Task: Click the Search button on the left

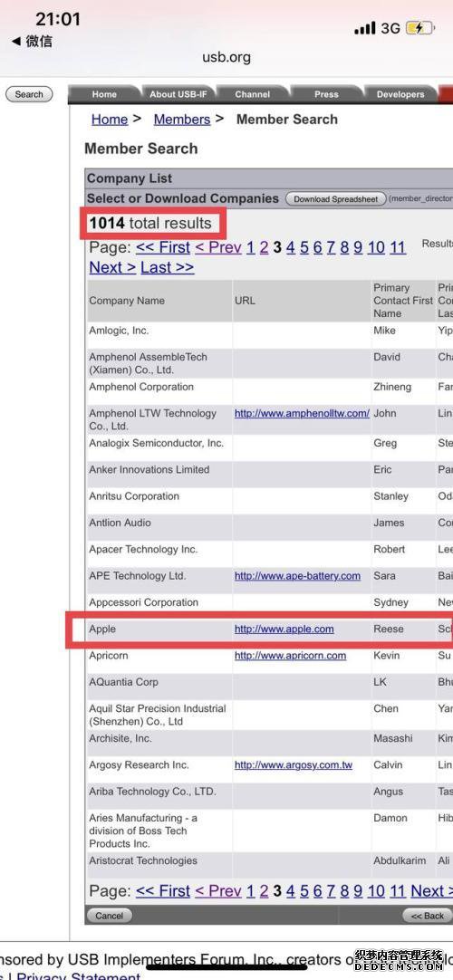Action: [29, 94]
